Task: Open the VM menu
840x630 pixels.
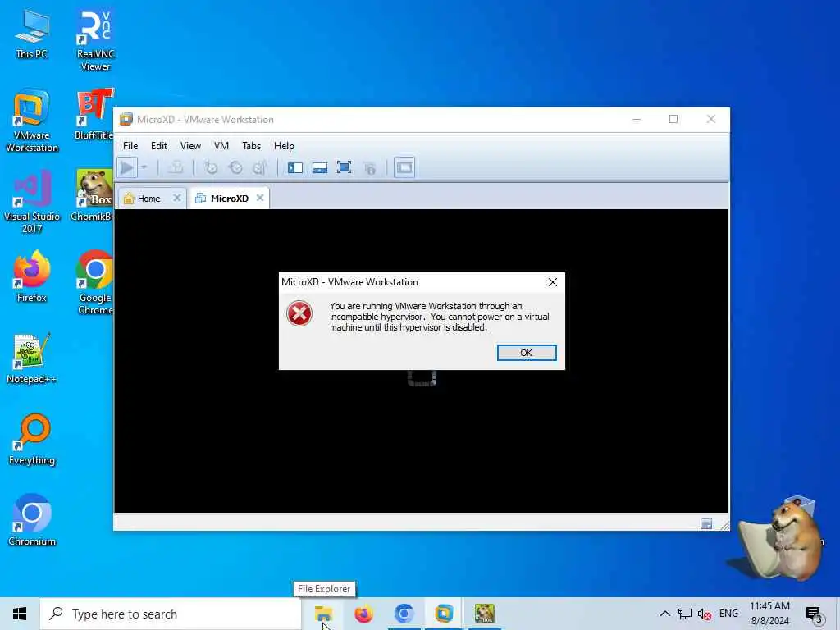Action: (221, 146)
